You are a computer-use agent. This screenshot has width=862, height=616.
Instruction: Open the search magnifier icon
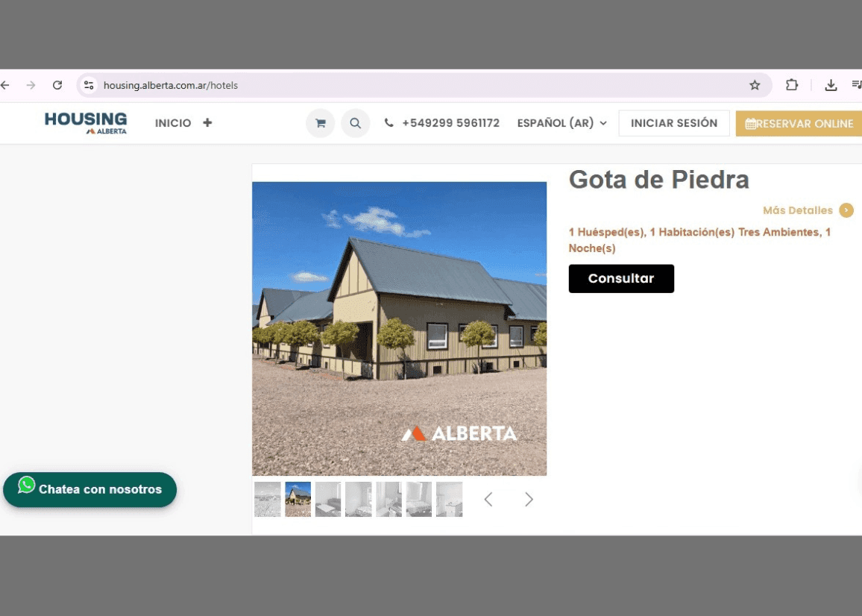click(x=355, y=123)
